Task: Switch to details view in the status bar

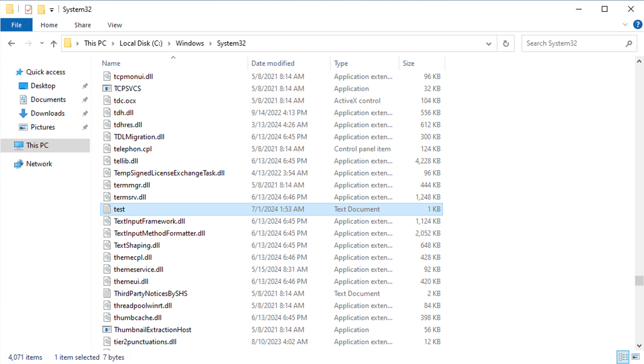Action: (x=623, y=357)
